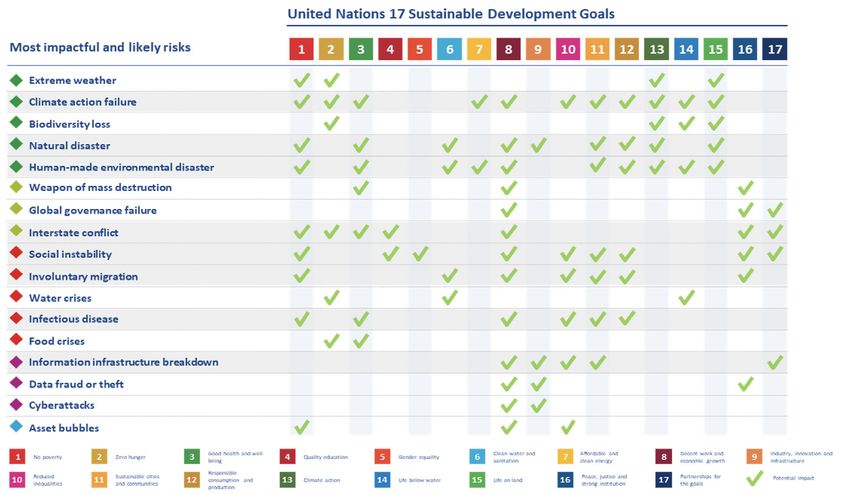Click the purple diamond beside Cyberattacks
This screenshot has width=850, height=494.
coord(16,405)
